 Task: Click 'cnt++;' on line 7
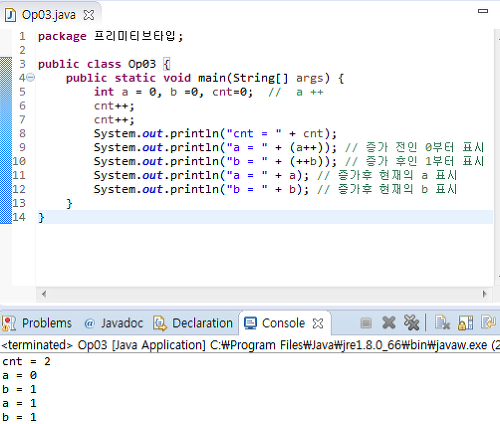114,120
